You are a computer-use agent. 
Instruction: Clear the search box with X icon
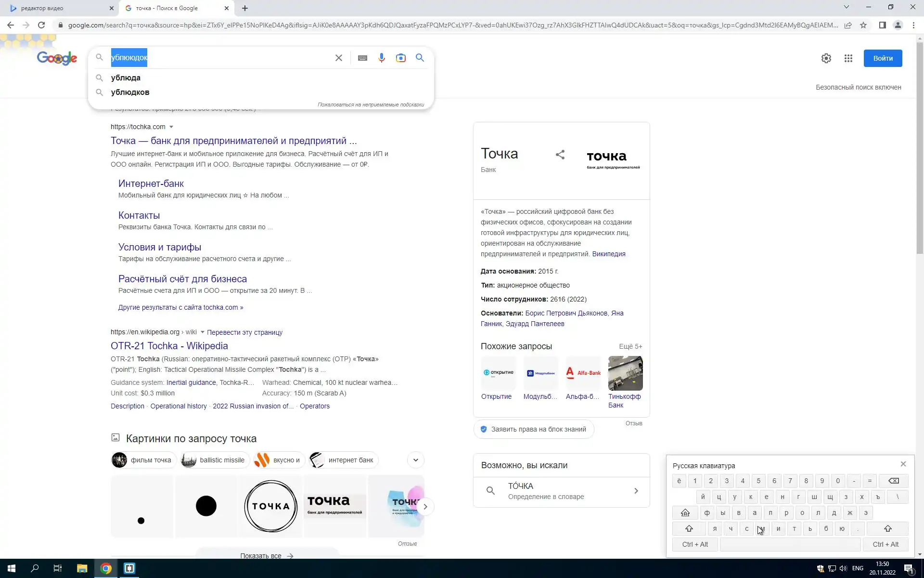click(339, 58)
